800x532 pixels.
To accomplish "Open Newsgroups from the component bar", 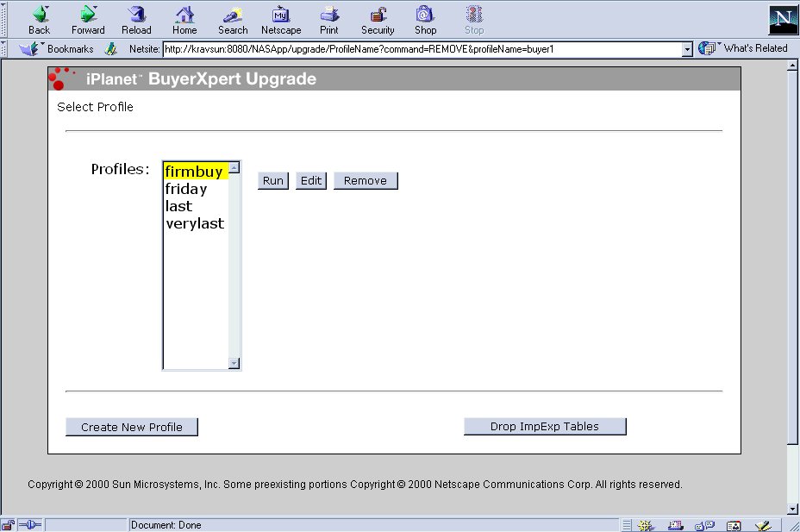I will [x=704, y=525].
